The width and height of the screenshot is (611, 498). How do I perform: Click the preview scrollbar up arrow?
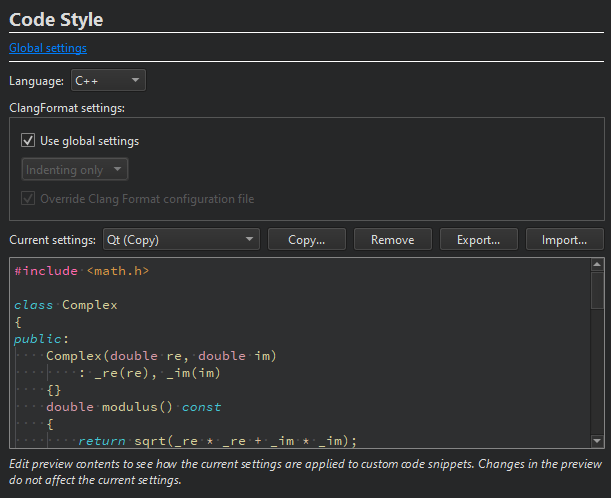597,263
